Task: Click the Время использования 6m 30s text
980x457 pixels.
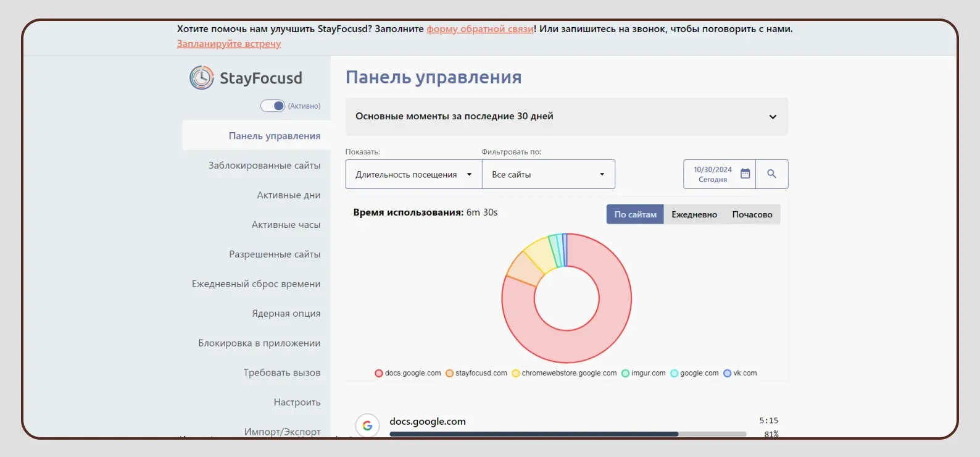Action: coord(425,212)
